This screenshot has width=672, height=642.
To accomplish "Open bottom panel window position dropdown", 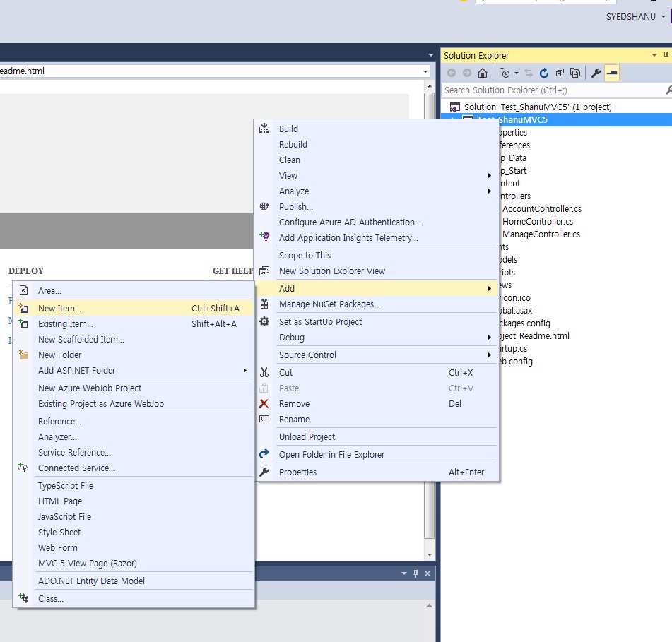I will (403, 573).
